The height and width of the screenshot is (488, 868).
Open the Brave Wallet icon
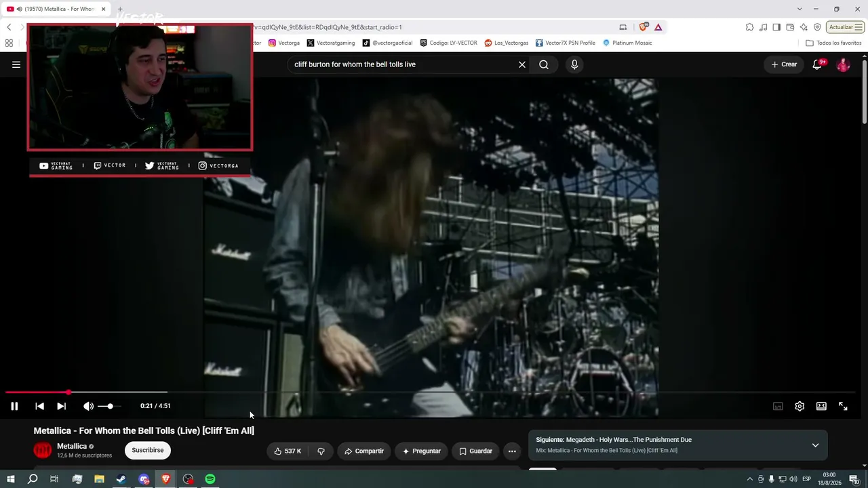[790, 27]
